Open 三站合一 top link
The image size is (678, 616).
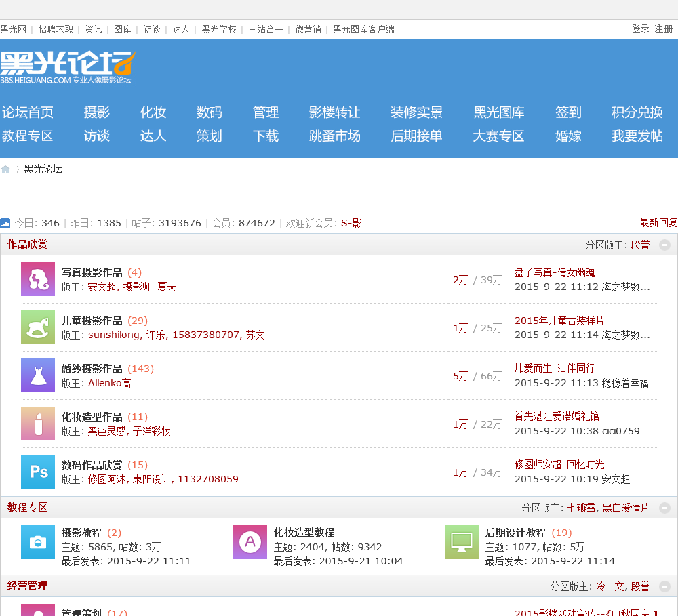pyautogui.click(x=266, y=29)
